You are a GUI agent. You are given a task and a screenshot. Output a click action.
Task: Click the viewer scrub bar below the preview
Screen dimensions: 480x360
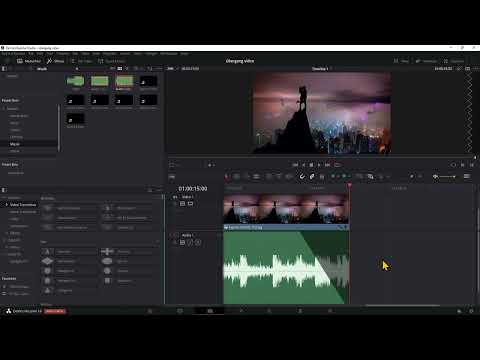click(321, 157)
